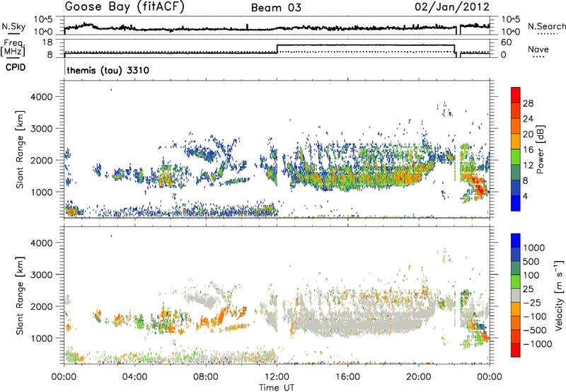Click the date '02/Jan/2012'
566x392 pixels.
click(x=452, y=7)
